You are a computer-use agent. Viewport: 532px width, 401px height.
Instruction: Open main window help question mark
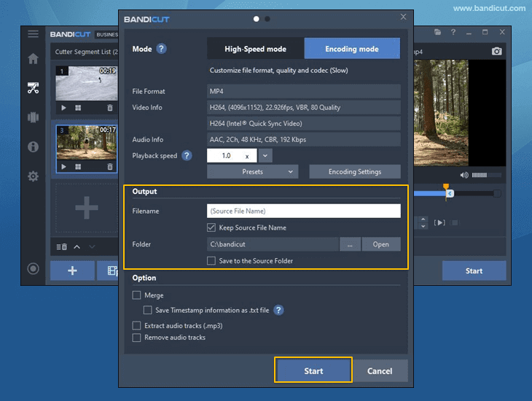453,32
